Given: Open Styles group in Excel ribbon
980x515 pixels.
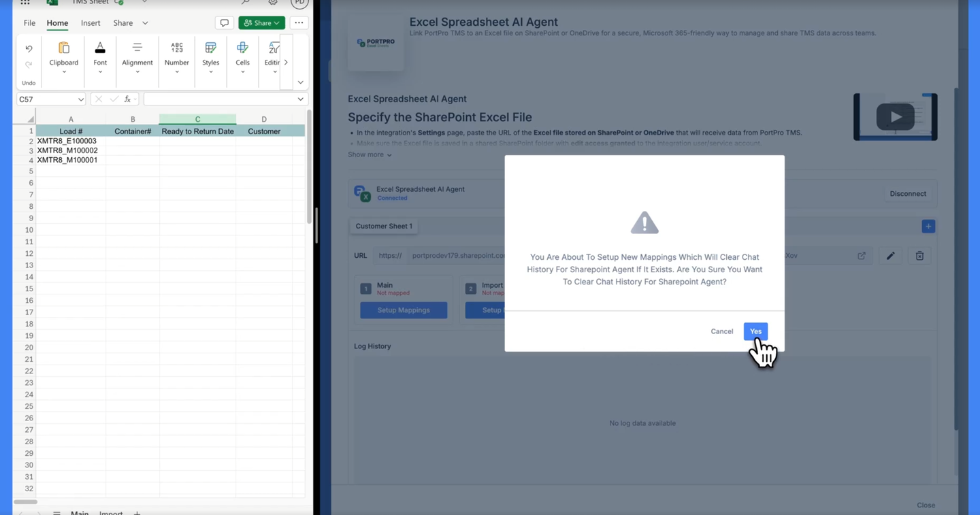Looking at the screenshot, I should 210,59.
